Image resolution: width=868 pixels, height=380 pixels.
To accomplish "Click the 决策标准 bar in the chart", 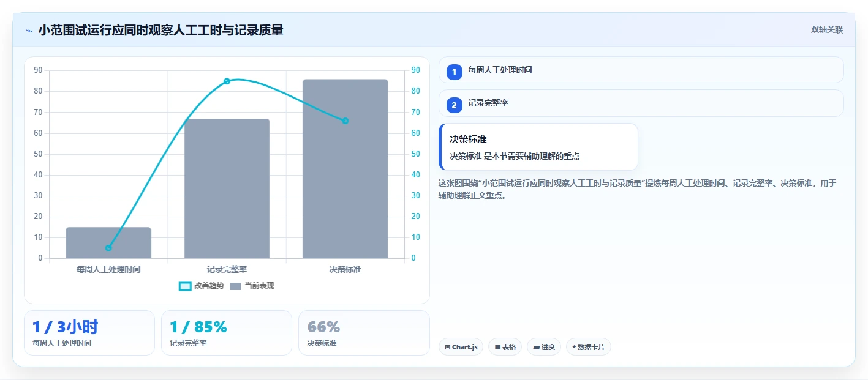I will tap(345, 169).
